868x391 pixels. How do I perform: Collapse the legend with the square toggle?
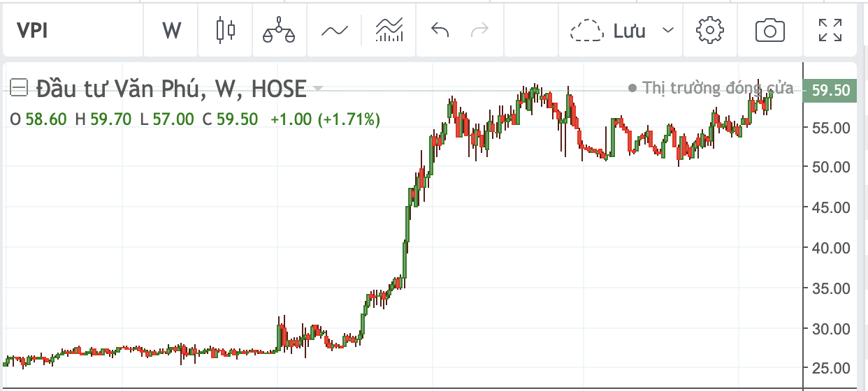(19, 88)
